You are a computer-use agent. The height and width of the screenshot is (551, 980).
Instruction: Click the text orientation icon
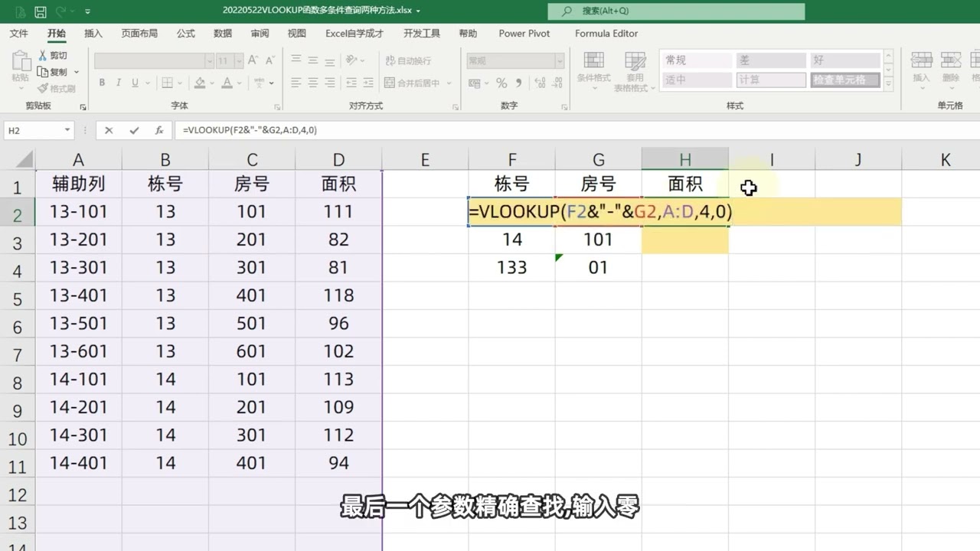[351, 60]
